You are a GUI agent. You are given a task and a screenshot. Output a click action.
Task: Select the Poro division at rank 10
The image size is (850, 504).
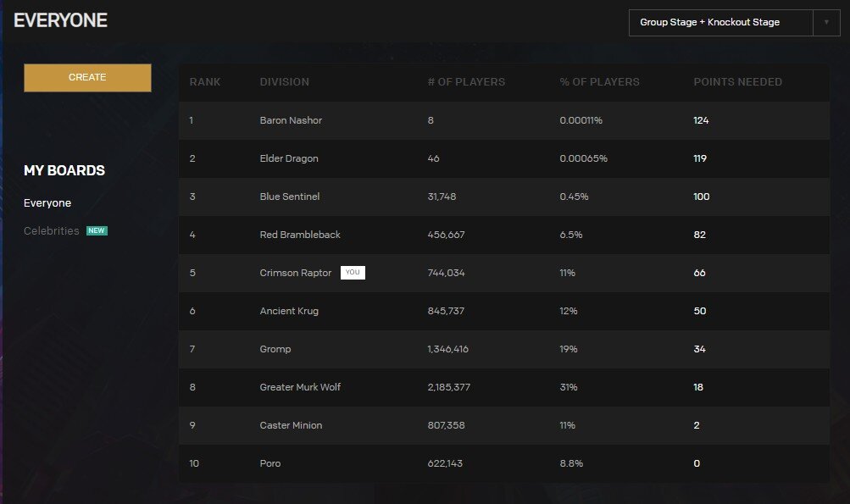tap(270, 463)
